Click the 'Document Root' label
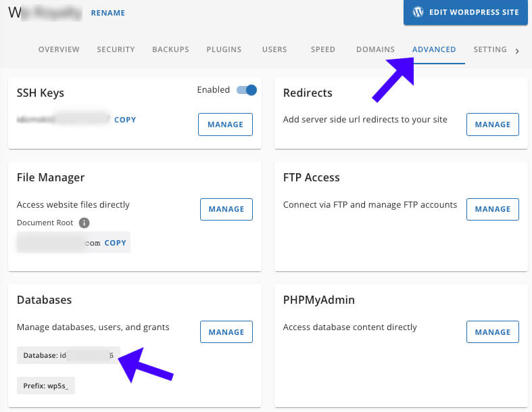This screenshot has width=532, height=412. pyautogui.click(x=45, y=223)
